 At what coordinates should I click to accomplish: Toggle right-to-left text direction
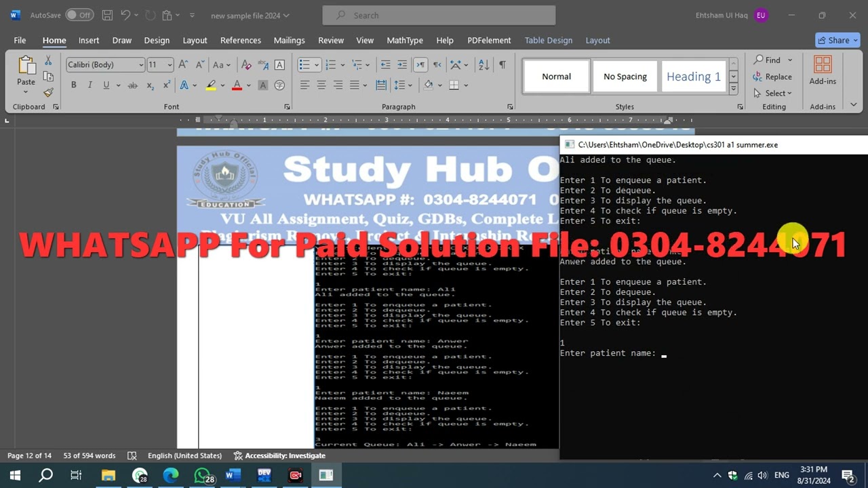tap(437, 65)
